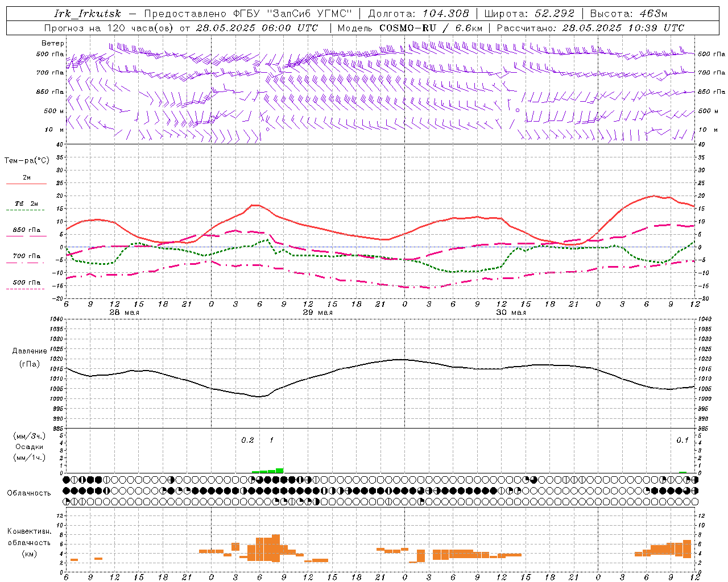Click the Конвективн. label of convective cloud panel
The height and width of the screenshot is (582, 728).
30,531
